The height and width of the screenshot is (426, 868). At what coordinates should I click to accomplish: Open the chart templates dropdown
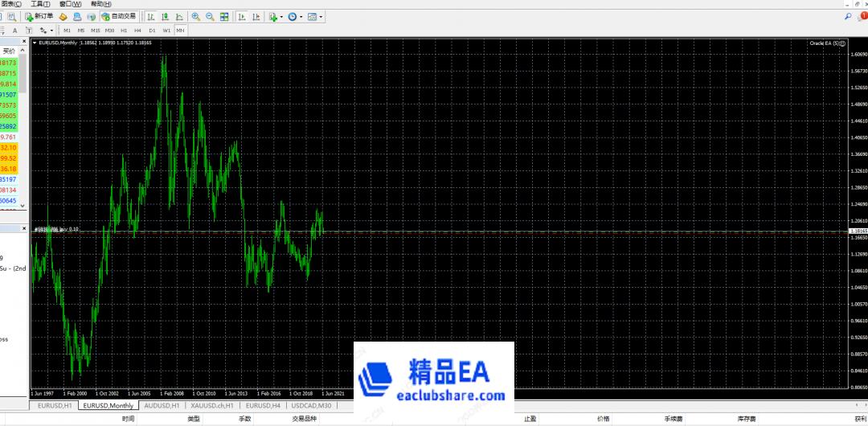314,16
